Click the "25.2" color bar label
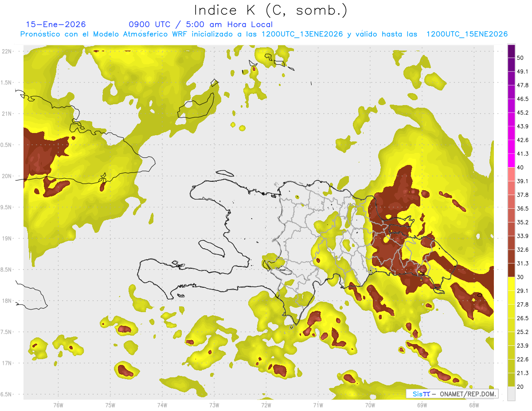The width and height of the screenshot is (532, 411). [x=523, y=332]
